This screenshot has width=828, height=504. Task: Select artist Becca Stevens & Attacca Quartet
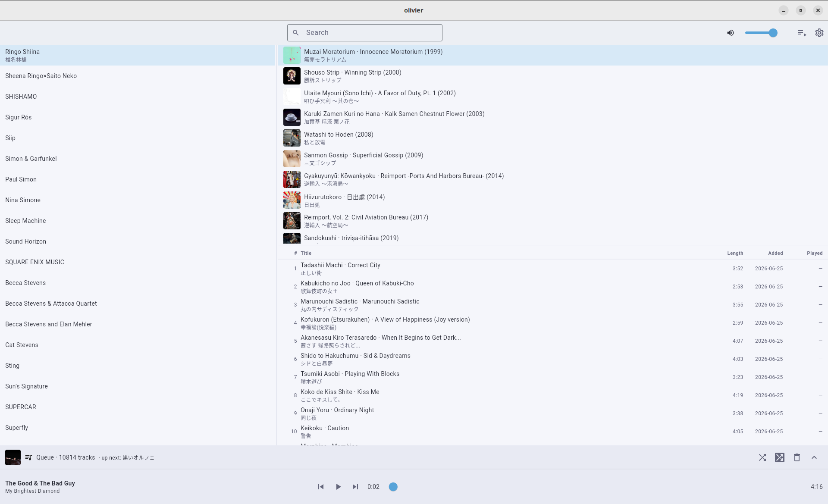tap(137, 304)
